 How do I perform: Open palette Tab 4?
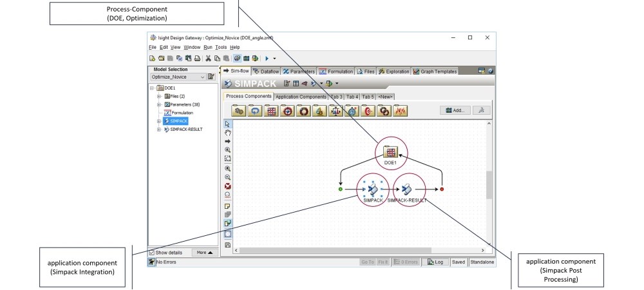(352, 97)
